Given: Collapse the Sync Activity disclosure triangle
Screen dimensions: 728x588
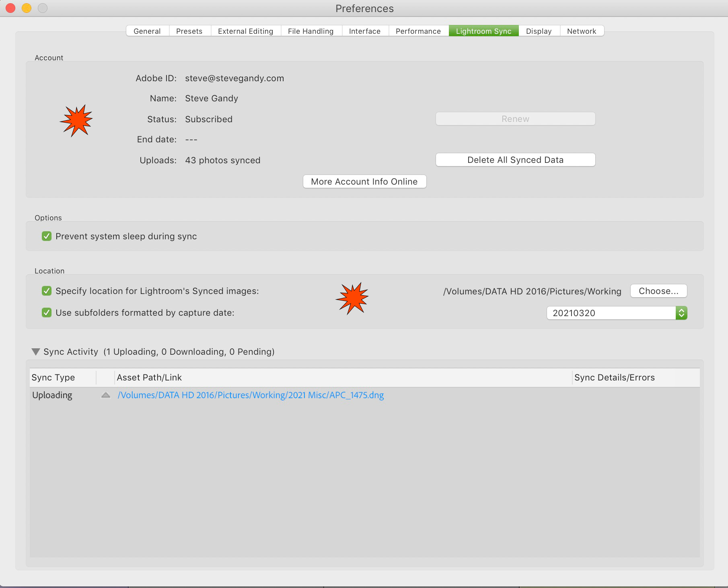Looking at the screenshot, I should (36, 352).
